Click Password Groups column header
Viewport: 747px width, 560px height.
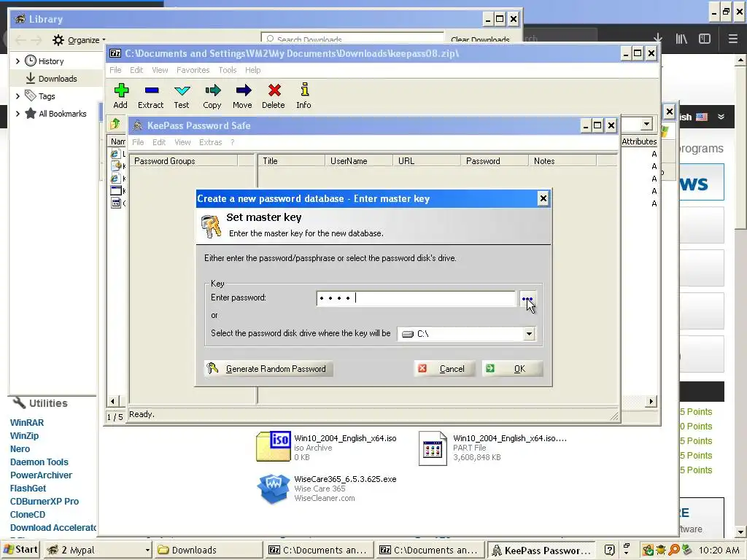[x=184, y=161]
